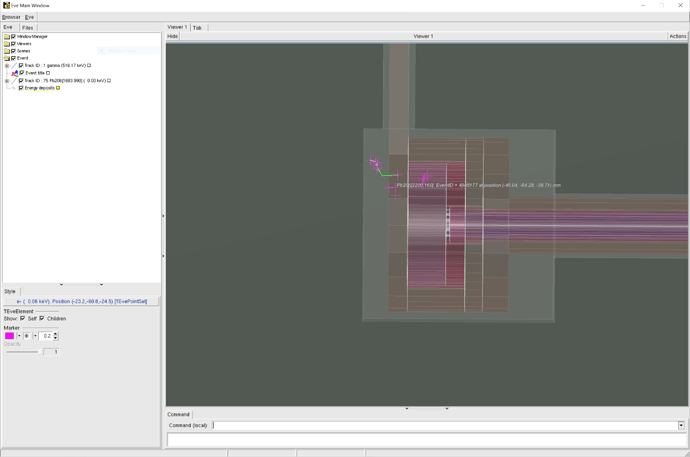Switch to the Eve tab
Viewport: 690px width, 457px height.
[8, 27]
